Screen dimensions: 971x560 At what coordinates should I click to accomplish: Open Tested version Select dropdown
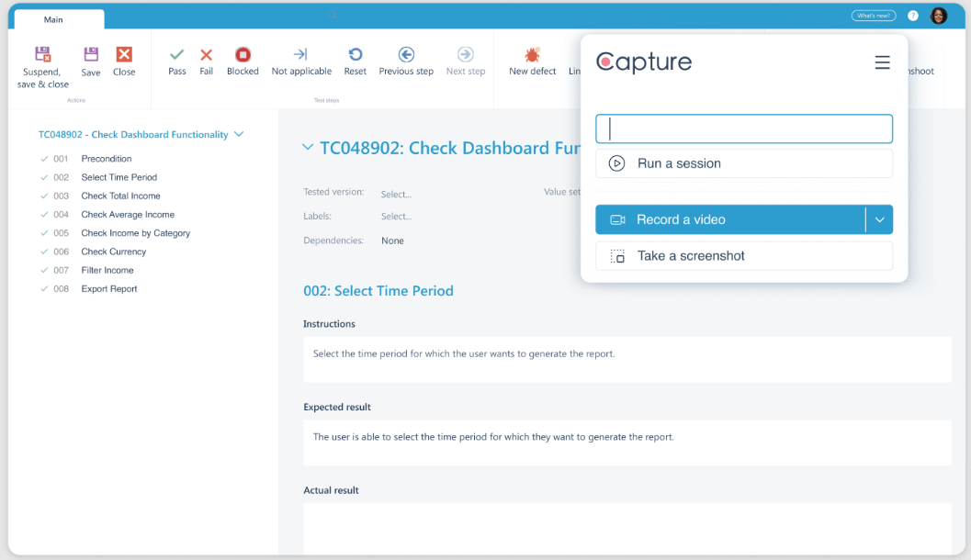coord(396,194)
